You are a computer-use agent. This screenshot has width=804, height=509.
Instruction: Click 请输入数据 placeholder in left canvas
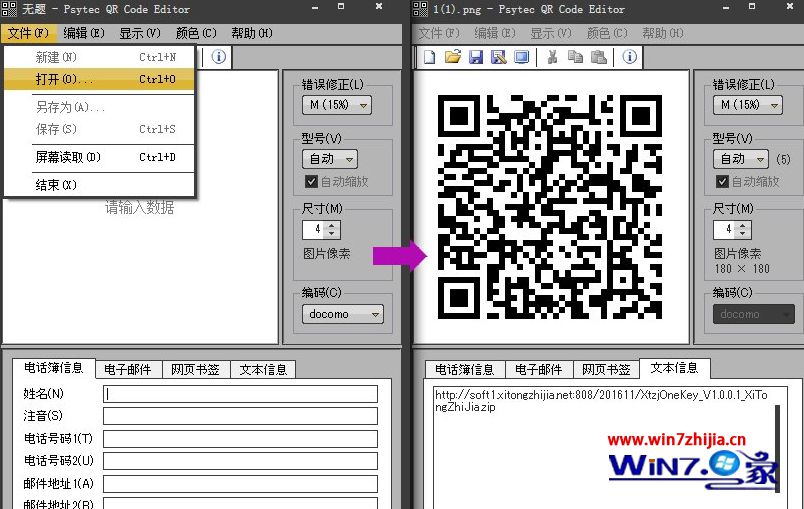click(139, 208)
